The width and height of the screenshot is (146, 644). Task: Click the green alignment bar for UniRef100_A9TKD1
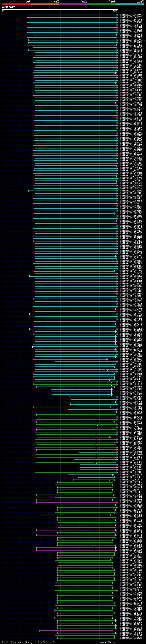tap(72, 407)
